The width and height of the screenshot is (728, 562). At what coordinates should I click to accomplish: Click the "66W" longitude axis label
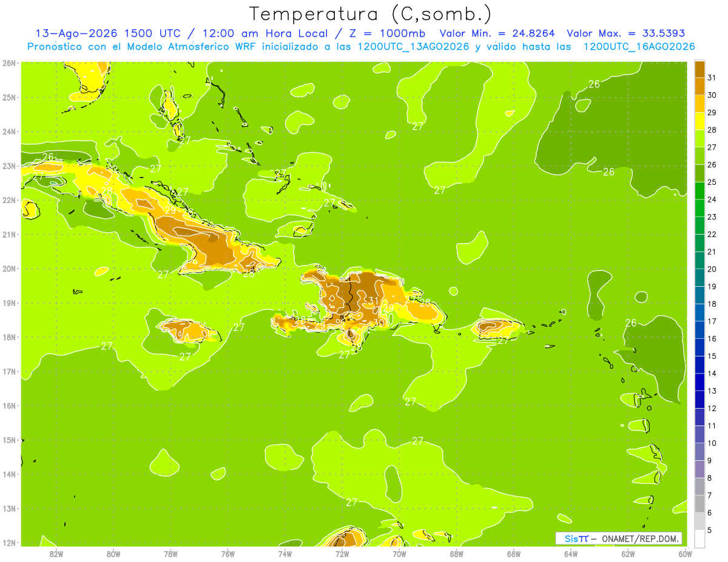513,554
